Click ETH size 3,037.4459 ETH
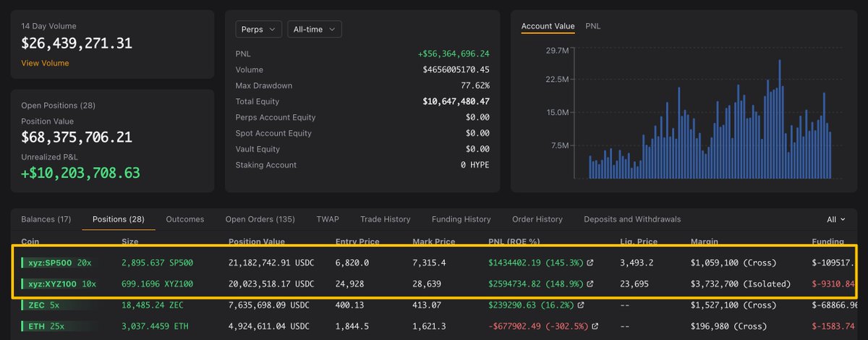 coord(153,326)
